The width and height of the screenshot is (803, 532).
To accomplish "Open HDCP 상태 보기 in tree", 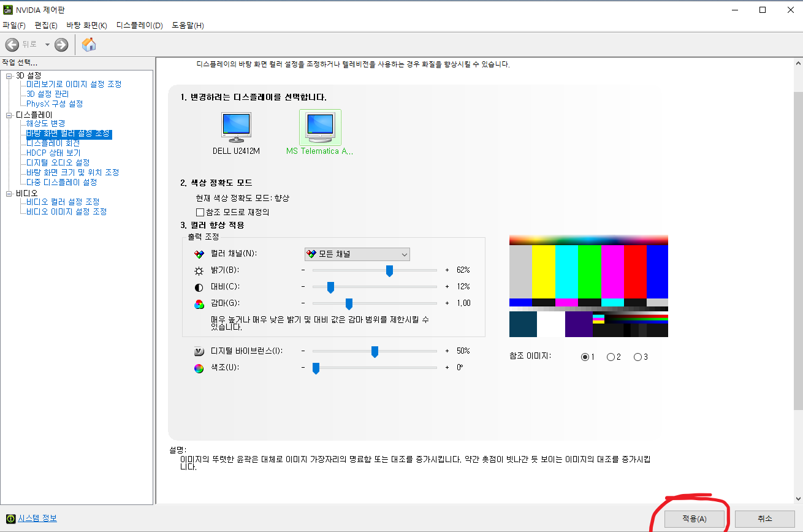I will [x=53, y=153].
